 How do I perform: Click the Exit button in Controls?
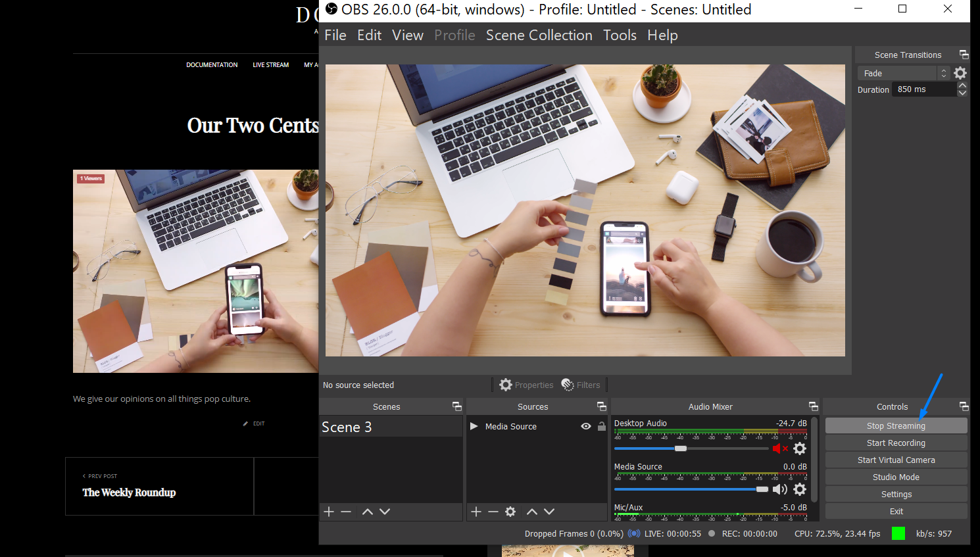click(x=896, y=511)
